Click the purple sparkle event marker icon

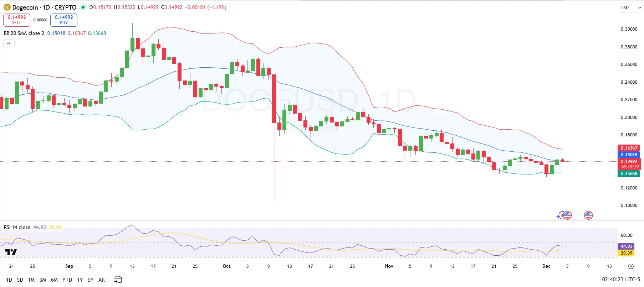click(x=559, y=215)
